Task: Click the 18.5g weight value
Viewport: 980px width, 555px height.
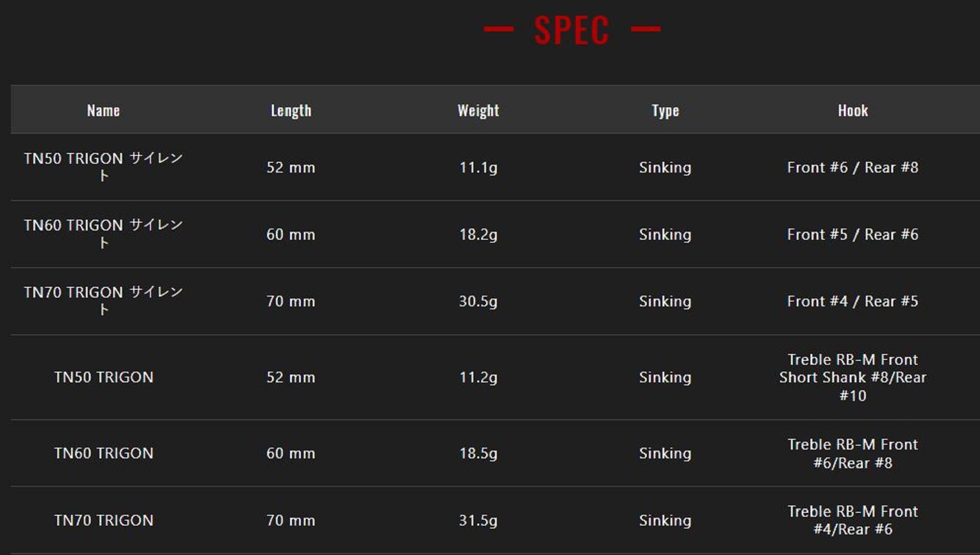Action: 478,454
